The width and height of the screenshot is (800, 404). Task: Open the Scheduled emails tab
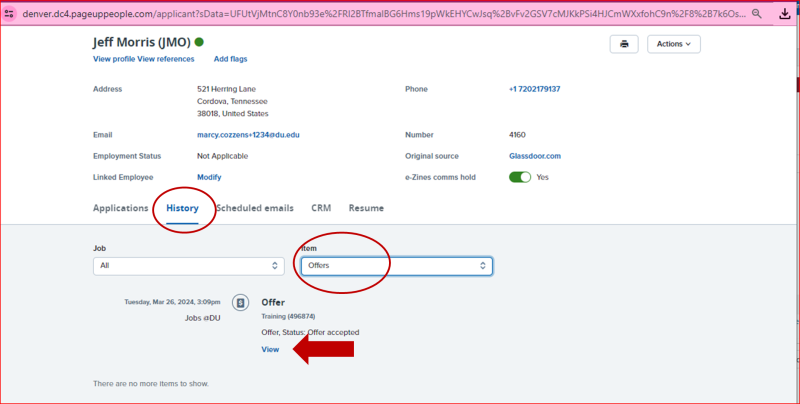[255, 208]
